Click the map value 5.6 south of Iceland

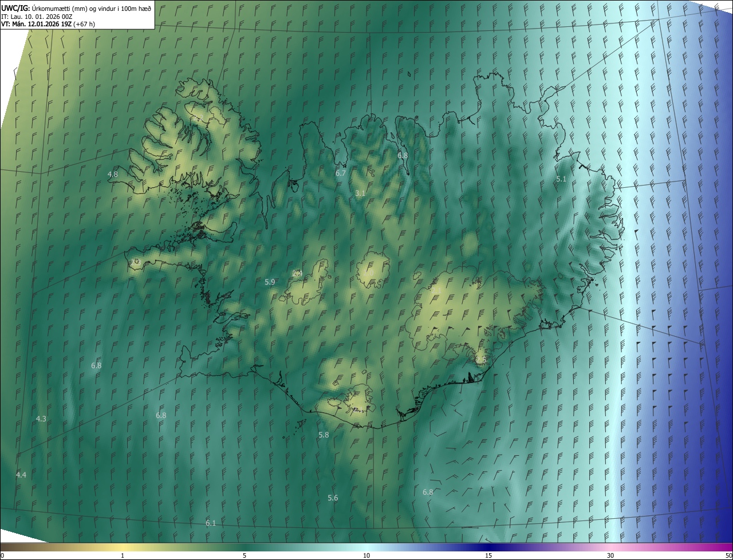pos(333,498)
